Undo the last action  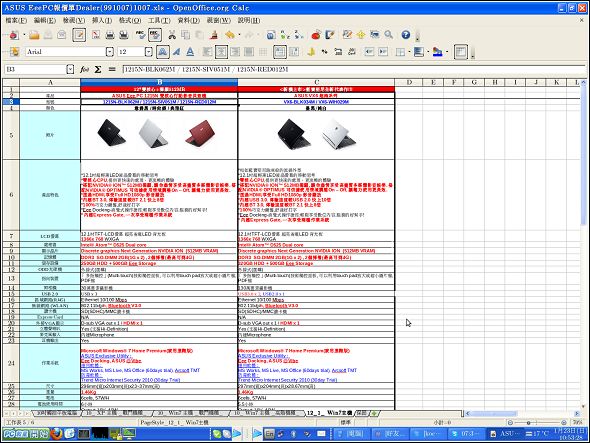[230, 35]
